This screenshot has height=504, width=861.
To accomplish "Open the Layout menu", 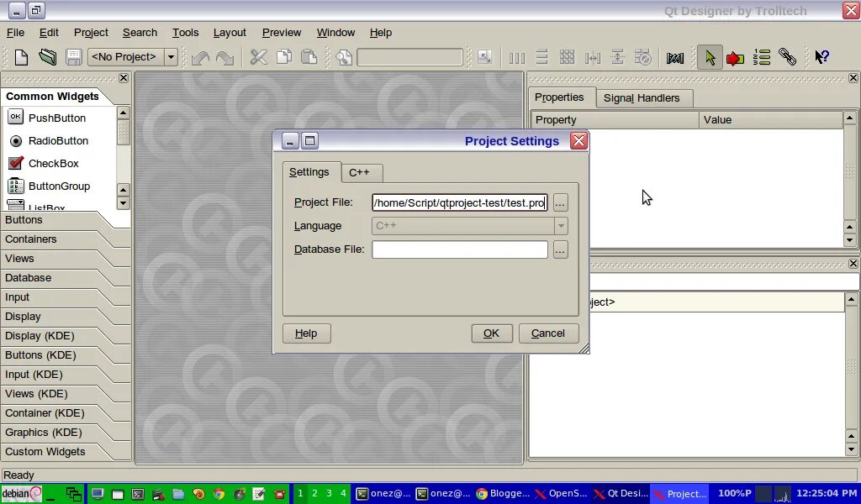I will 230,33.
